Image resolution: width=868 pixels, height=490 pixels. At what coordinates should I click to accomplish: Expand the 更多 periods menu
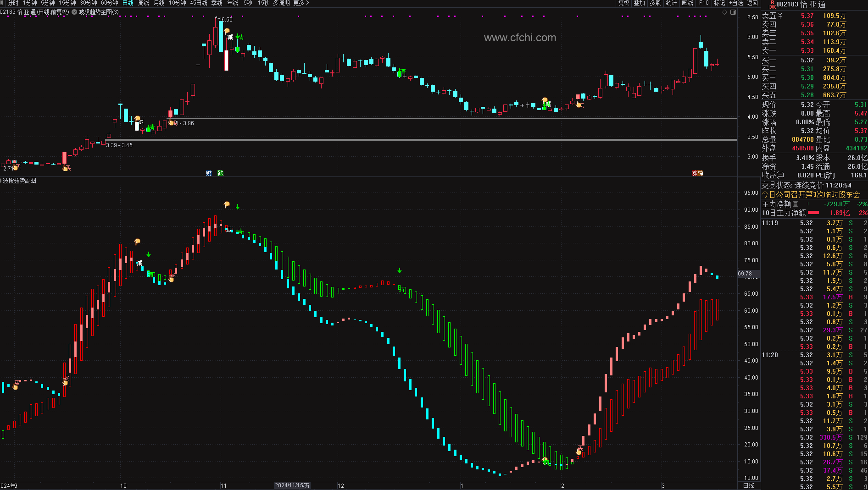point(301,3)
